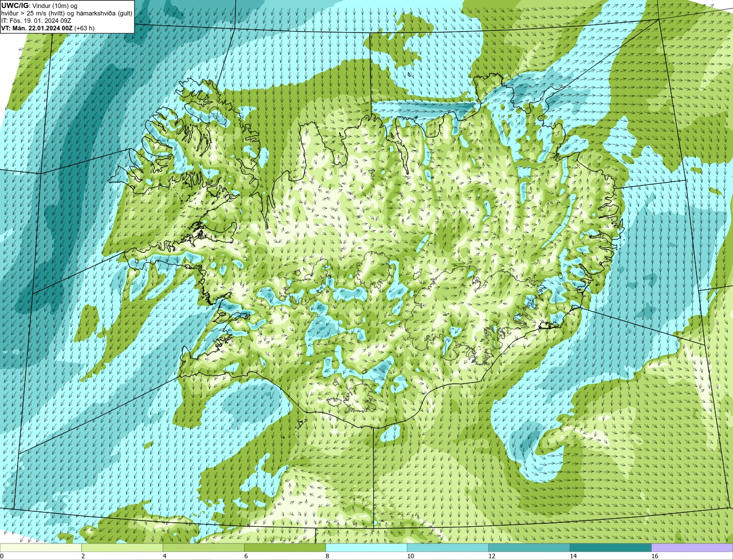This screenshot has height=560, width=733.
Task: Click the olive green 6–8 m/s legend swatch
Action: [285, 548]
